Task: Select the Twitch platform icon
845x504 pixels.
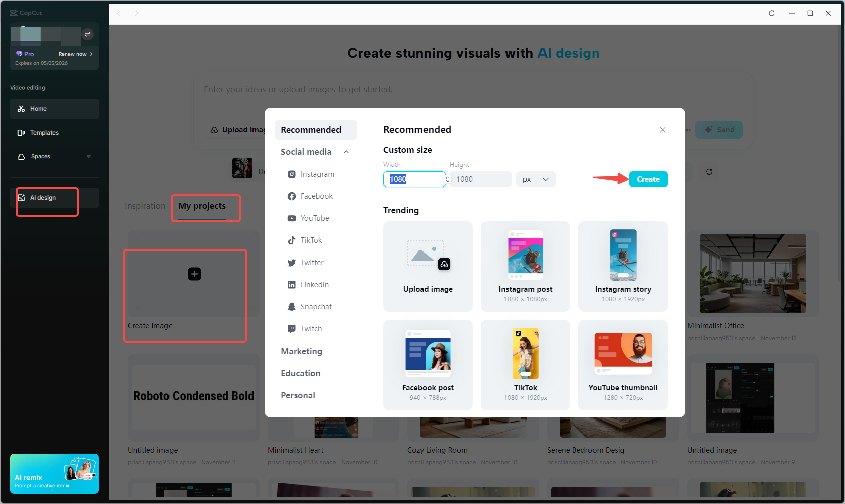Action: coord(292,328)
